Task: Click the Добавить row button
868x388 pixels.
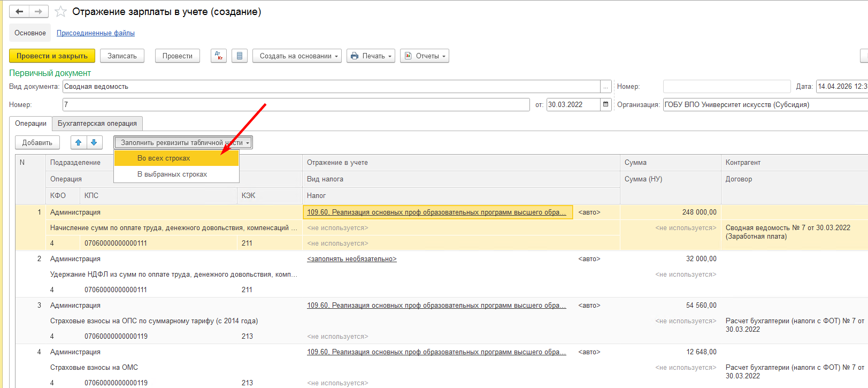Action: tap(37, 142)
